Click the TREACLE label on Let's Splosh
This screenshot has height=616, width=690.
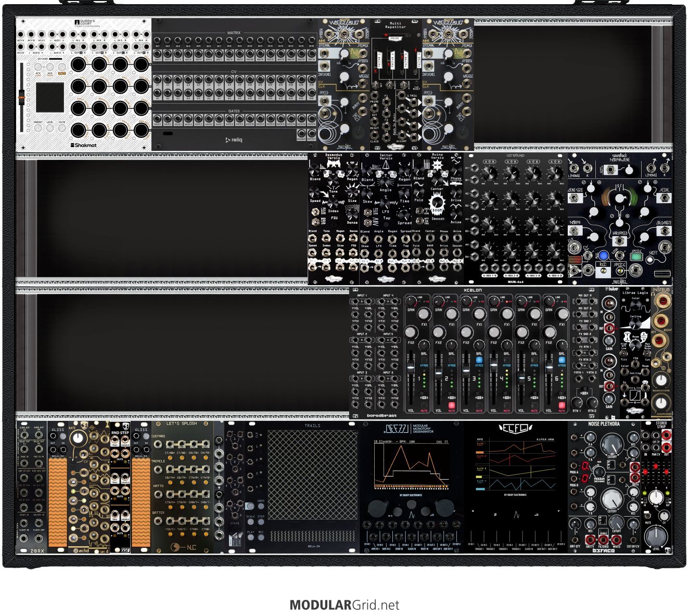[x=158, y=461]
